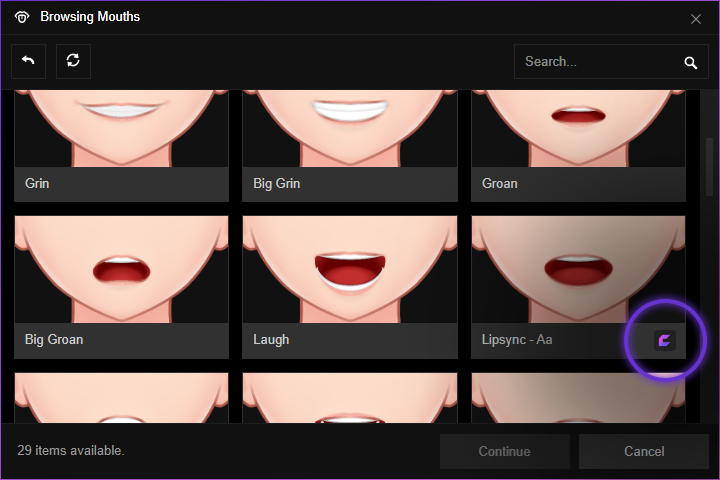Click the purple edit icon on Lipsync - Aa

(x=665, y=340)
